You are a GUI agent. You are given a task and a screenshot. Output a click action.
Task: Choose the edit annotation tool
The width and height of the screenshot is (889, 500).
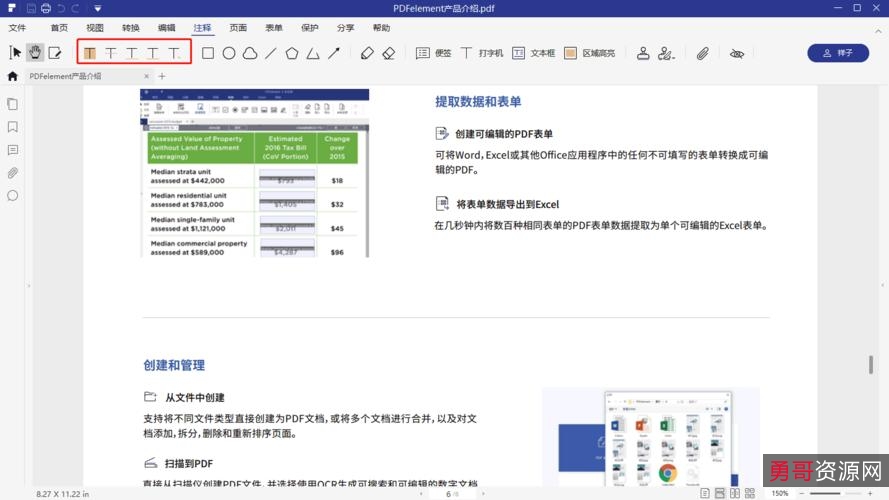(x=55, y=53)
